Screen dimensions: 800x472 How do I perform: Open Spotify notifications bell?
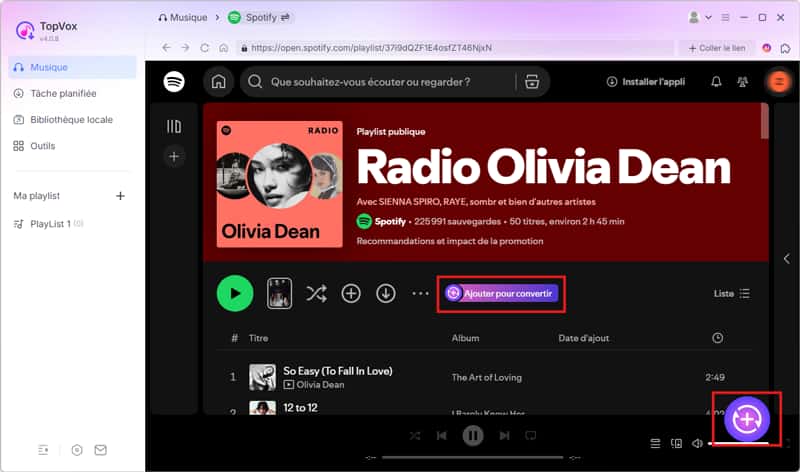point(716,82)
